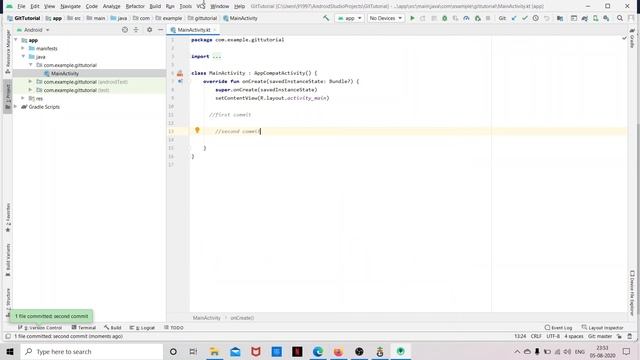The width and height of the screenshot is (640, 360).
Task: Open the Logcat tool window
Action: (x=142, y=327)
